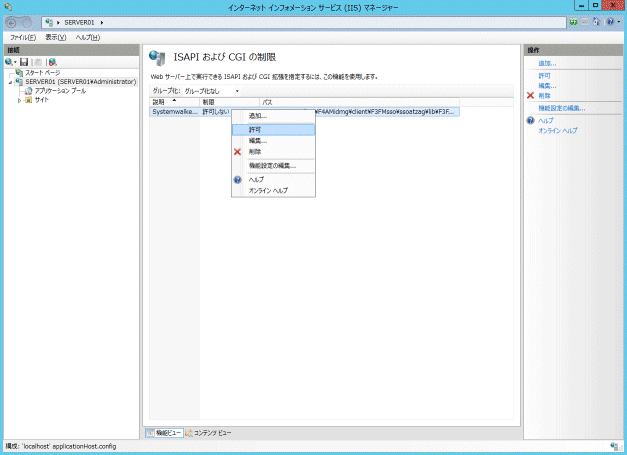
Task: Click 機能設定の編集... link in actions pane
Action: (x=561, y=108)
